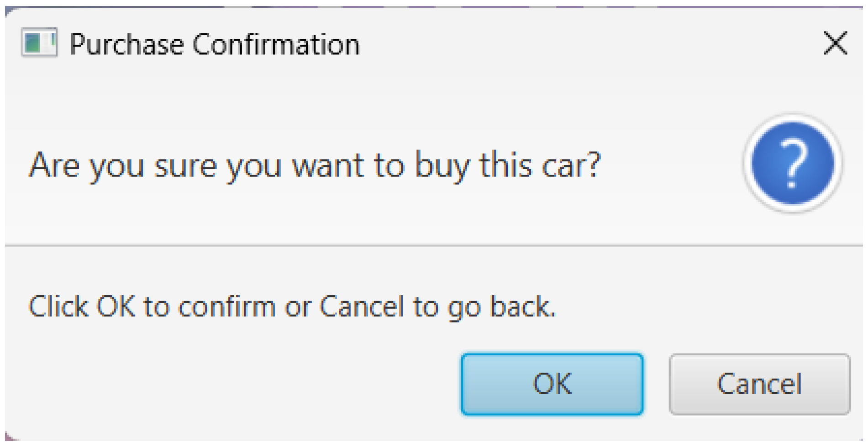
Task: Click the 'Are you sure' question text
Action: [314, 165]
